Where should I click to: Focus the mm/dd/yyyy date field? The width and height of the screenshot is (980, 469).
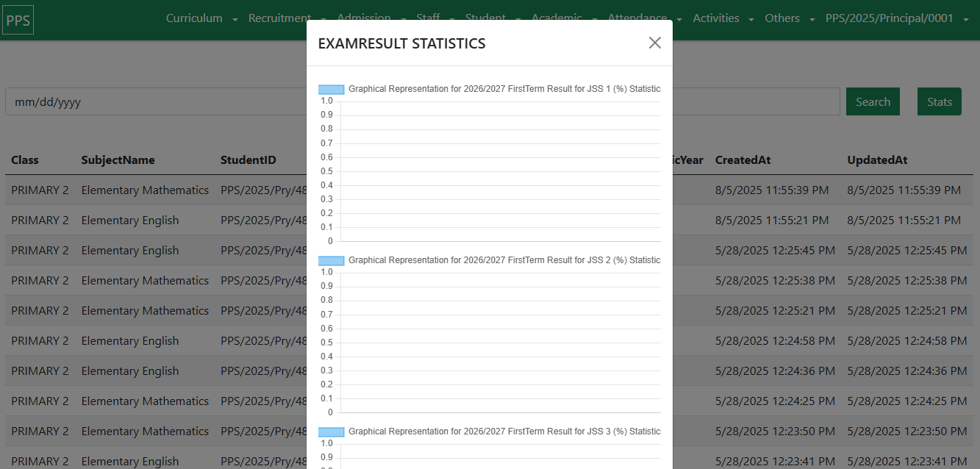point(147,102)
